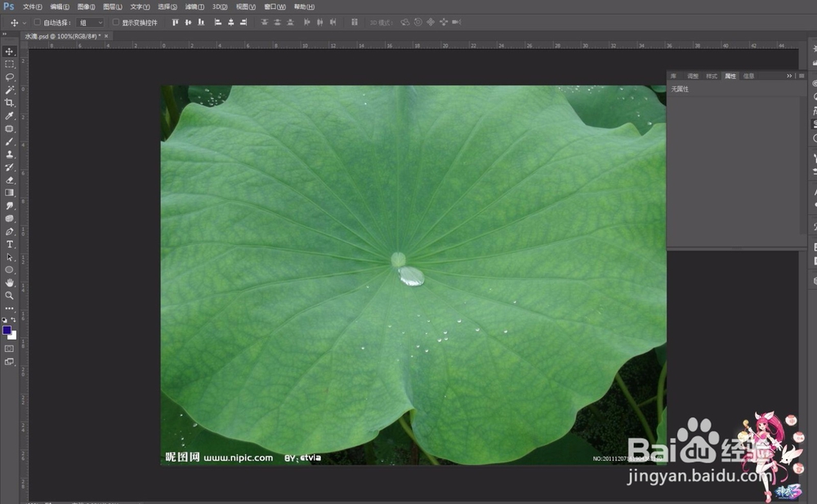Select the Zoom tool
This screenshot has height=504, width=817.
pos(10,297)
